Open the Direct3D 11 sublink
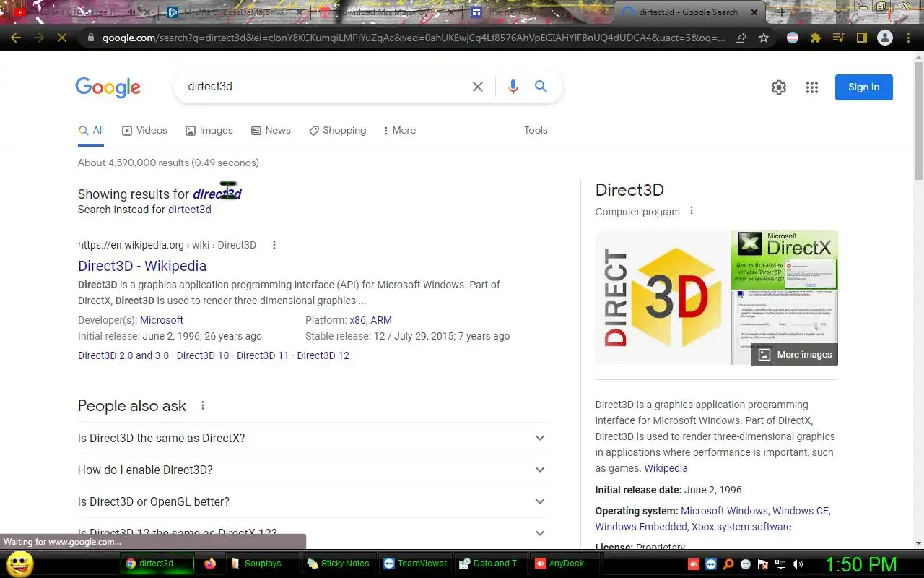 pos(263,355)
